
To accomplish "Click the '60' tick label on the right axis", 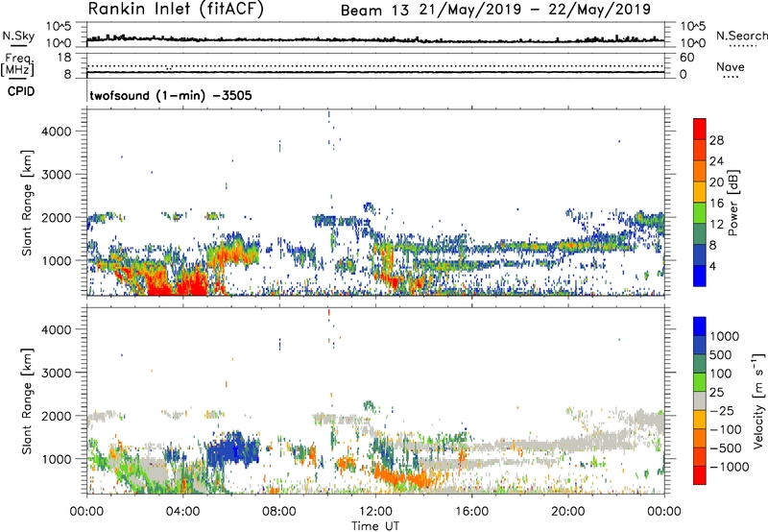I will [686, 58].
